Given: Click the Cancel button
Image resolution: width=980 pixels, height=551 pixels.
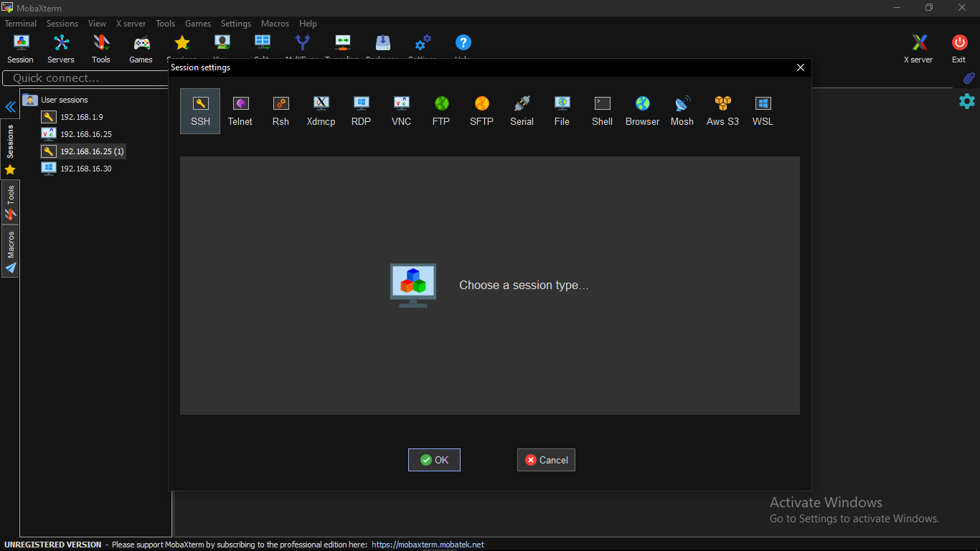Looking at the screenshot, I should pos(546,460).
